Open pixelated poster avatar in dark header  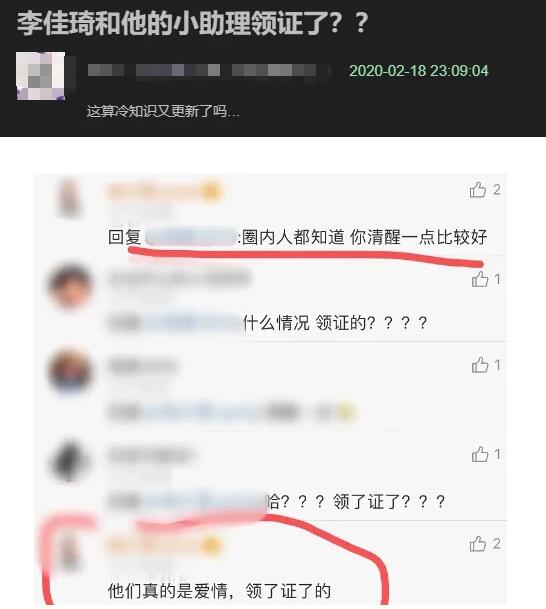tap(40, 76)
